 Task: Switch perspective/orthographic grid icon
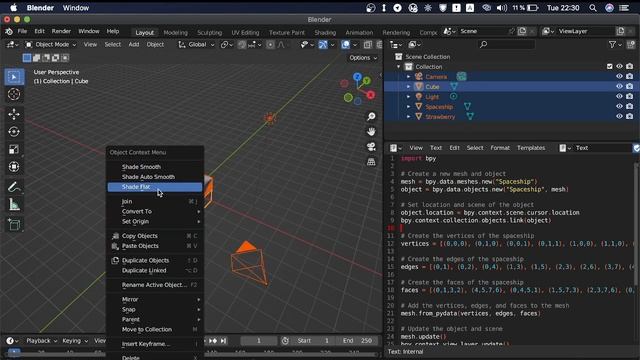[371, 162]
